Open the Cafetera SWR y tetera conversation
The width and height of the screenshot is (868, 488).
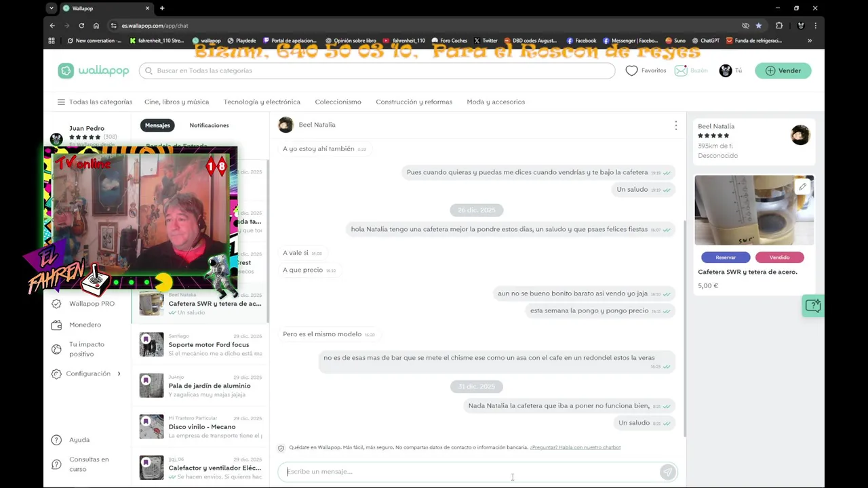point(201,304)
